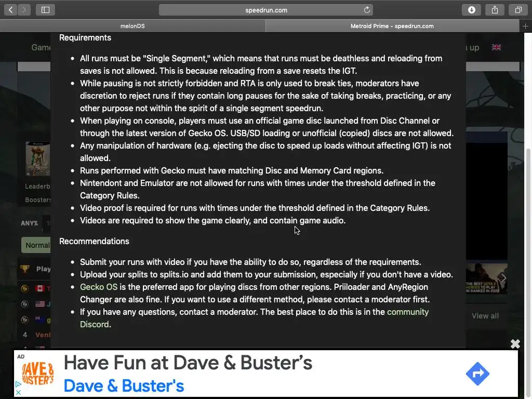Focus the speedrun.com address bar
The height and width of the screenshot is (399, 532).
[266, 10]
